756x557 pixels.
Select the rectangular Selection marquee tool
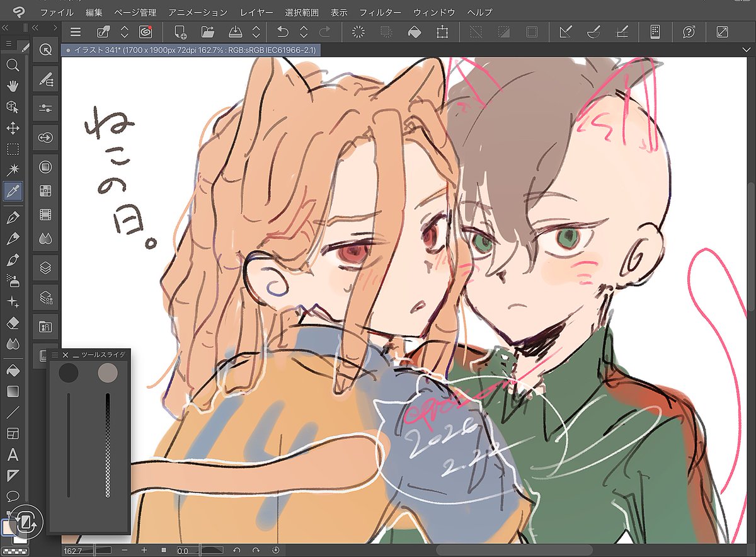(13, 149)
